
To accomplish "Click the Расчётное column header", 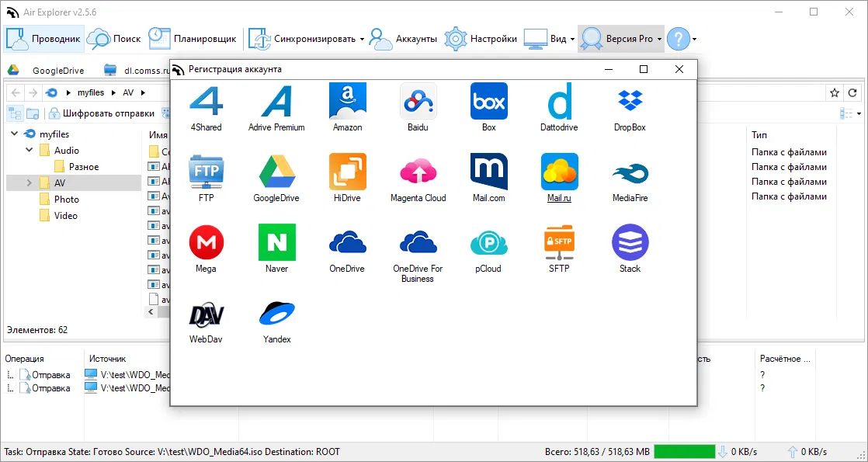I will pos(785,359).
